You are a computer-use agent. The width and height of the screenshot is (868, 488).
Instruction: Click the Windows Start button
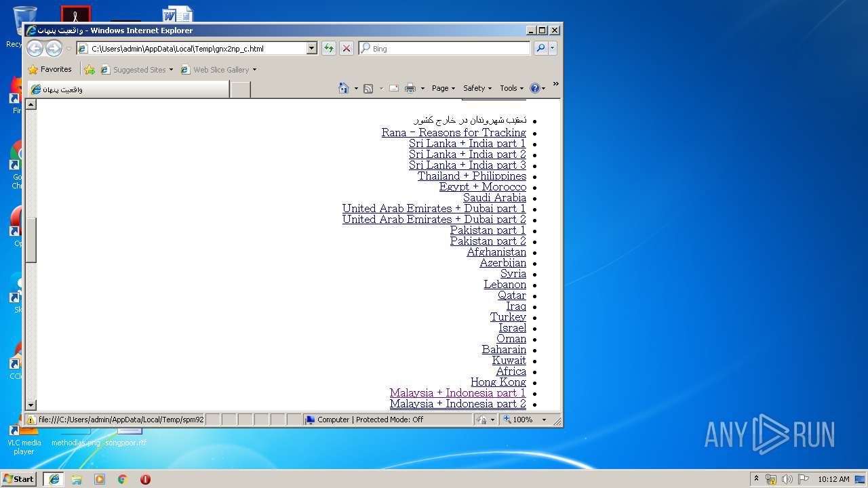pos(19,479)
